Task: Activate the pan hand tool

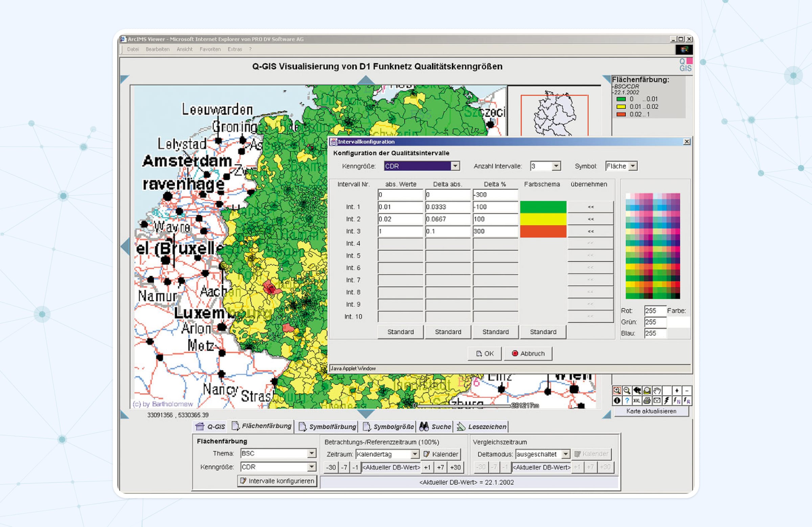Action: [x=657, y=391]
